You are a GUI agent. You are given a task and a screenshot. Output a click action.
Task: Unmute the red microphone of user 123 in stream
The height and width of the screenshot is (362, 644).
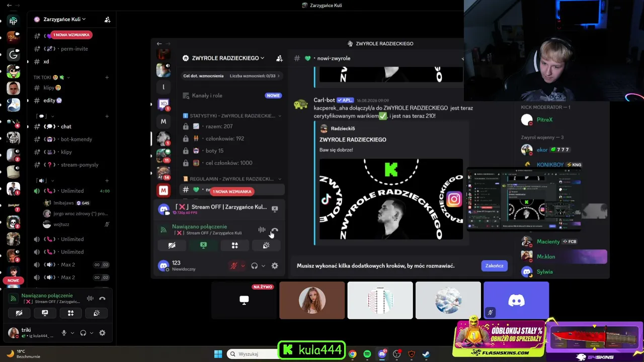pos(233,265)
